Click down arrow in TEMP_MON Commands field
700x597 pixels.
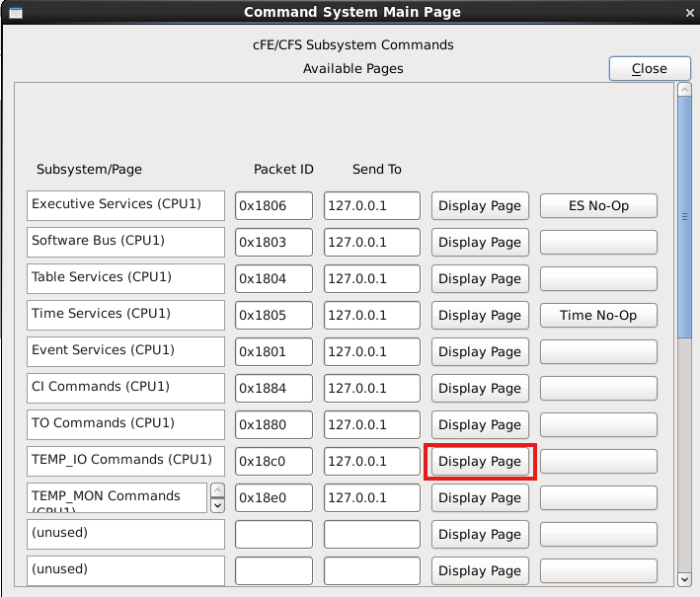[x=217, y=505]
